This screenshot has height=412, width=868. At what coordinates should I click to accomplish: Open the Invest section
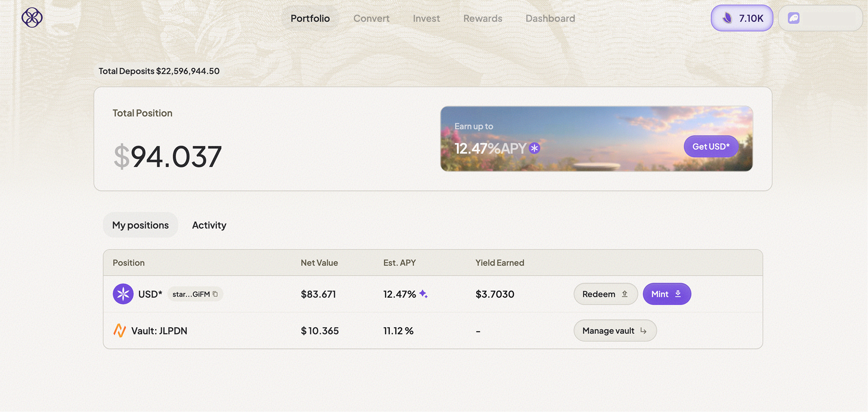pos(426,18)
